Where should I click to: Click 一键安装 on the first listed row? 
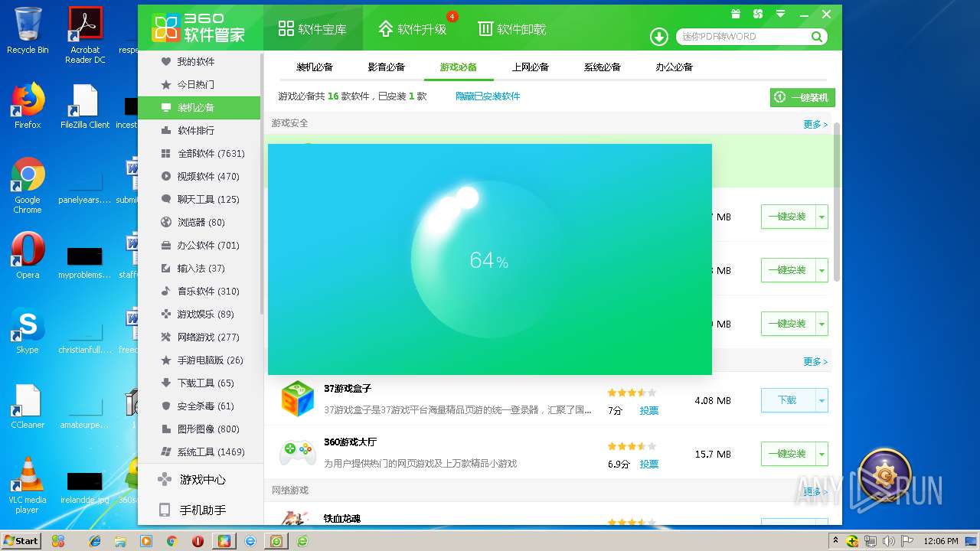pyautogui.click(x=788, y=217)
